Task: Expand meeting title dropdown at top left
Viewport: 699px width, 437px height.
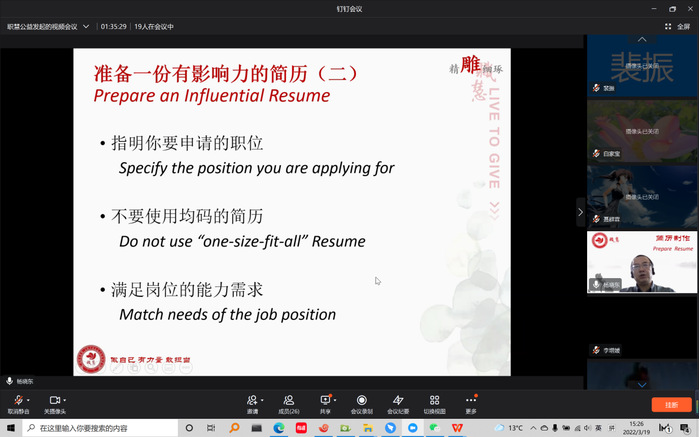Action: point(86,26)
